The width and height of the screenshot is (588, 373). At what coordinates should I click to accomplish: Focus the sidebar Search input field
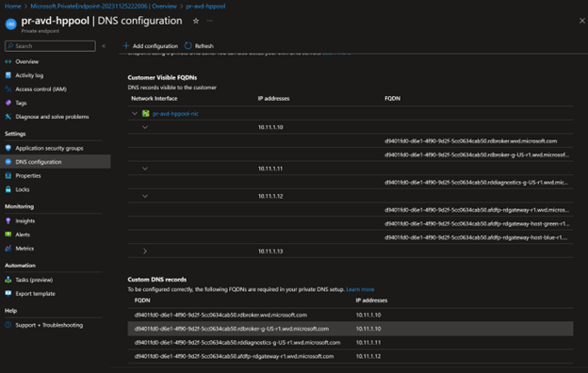(50, 46)
